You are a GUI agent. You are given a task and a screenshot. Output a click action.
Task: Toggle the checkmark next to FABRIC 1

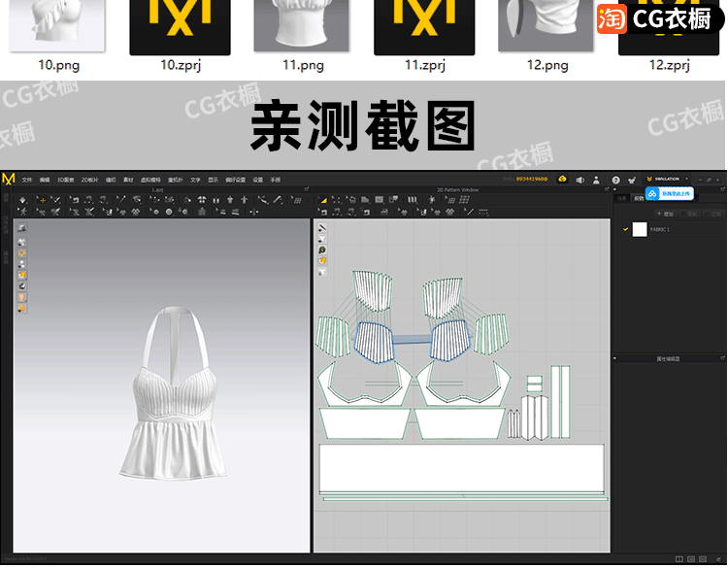[x=625, y=229]
